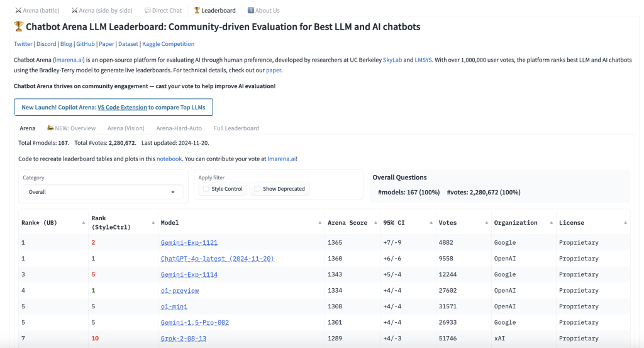Click the Arena Score value 1308

(335, 306)
